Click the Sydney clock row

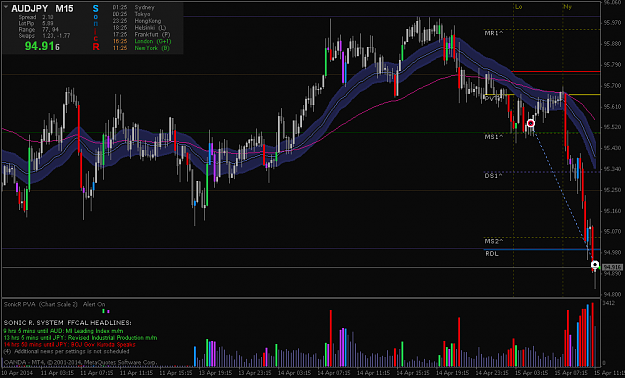click(133, 7)
